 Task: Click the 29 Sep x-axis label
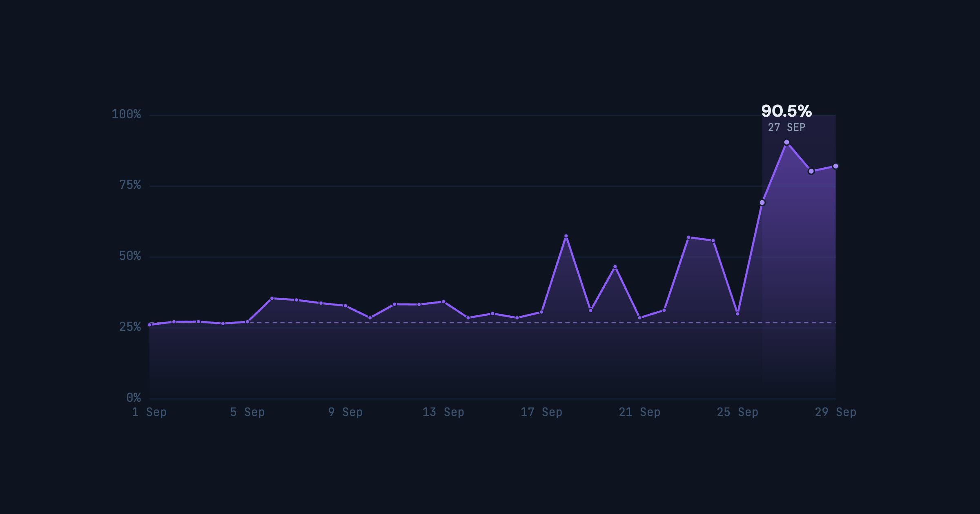(x=835, y=412)
